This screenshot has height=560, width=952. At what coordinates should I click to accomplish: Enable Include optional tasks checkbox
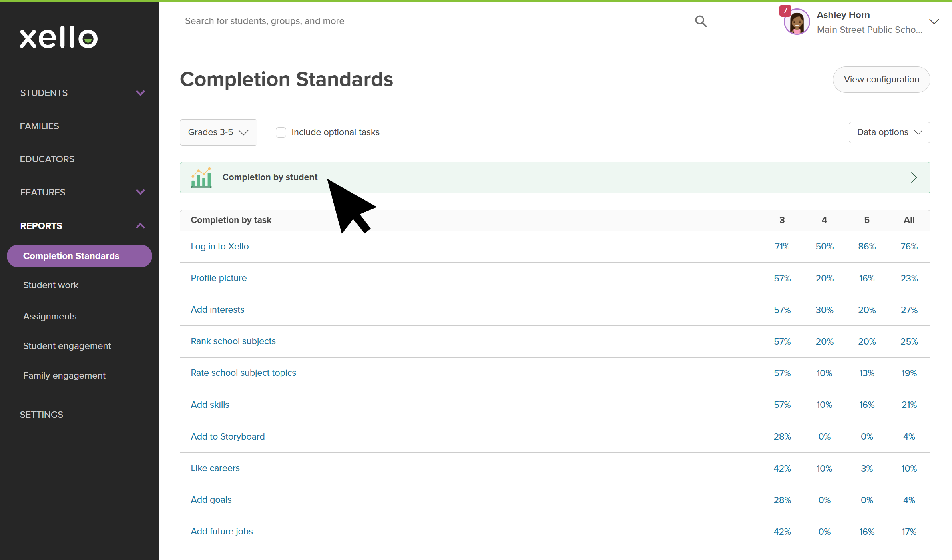click(x=281, y=132)
